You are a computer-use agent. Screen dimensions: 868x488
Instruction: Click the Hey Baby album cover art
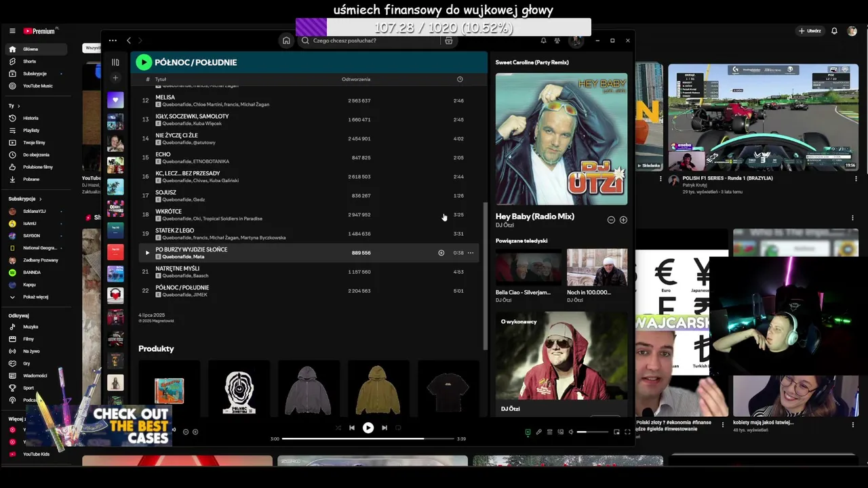point(561,139)
